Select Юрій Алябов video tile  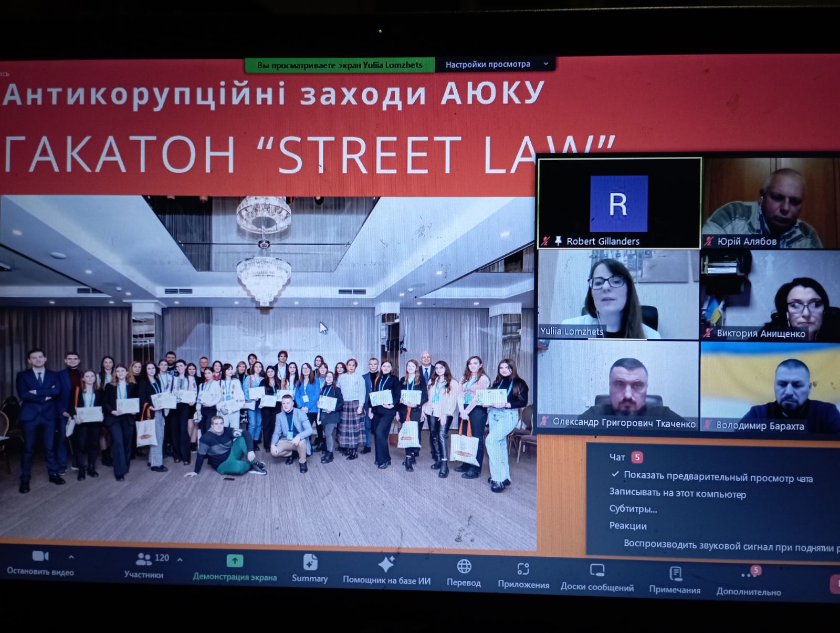pos(771,203)
